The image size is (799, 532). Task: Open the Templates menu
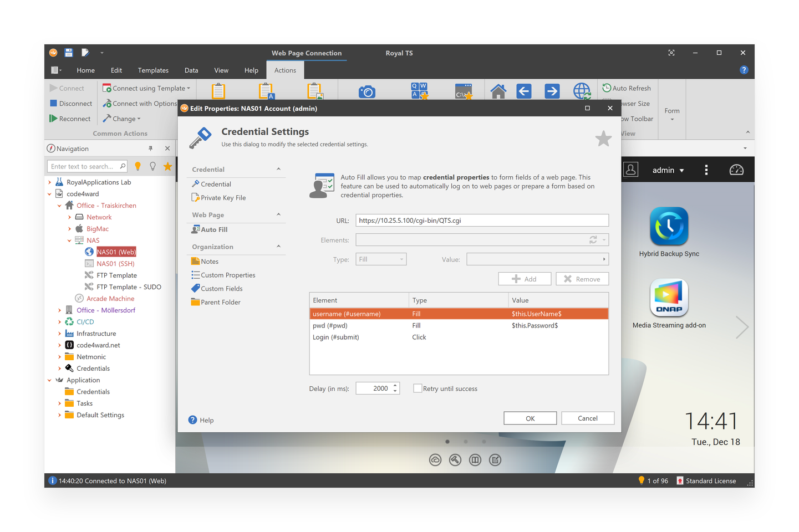(x=153, y=70)
